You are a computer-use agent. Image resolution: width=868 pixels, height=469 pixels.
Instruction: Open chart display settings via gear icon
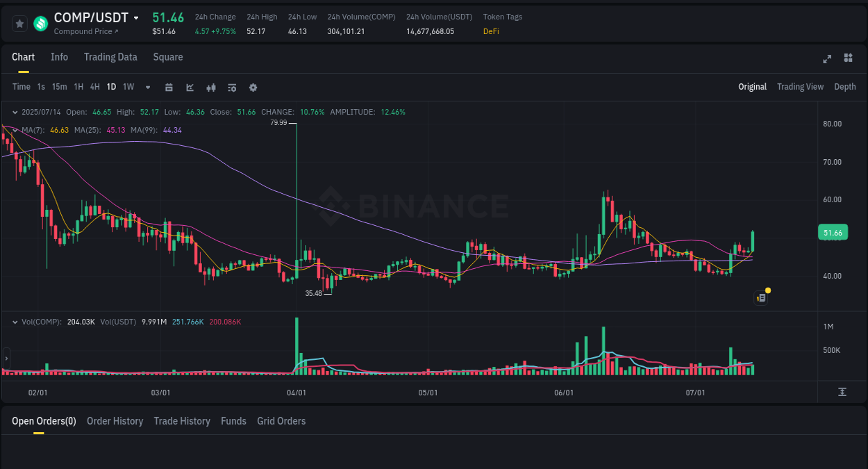point(253,87)
